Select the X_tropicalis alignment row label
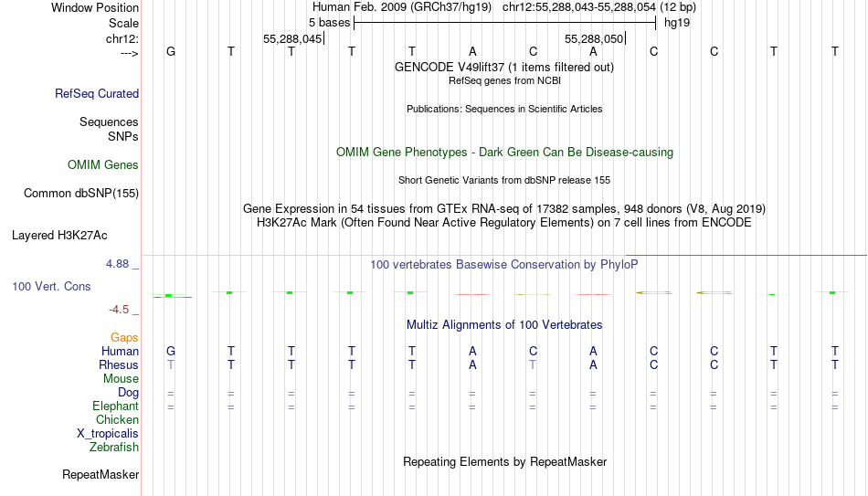The width and height of the screenshot is (868, 496). pyautogui.click(x=108, y=434)
